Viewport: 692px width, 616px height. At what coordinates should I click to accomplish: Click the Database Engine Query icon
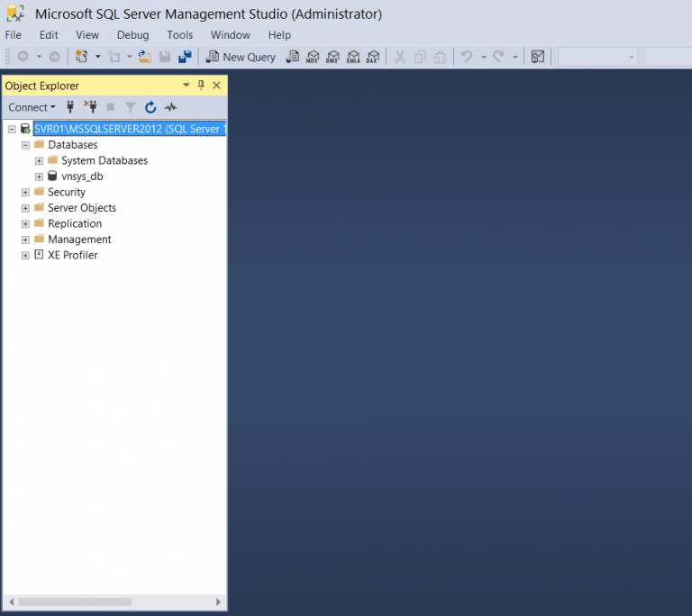(x=292, y=57)
